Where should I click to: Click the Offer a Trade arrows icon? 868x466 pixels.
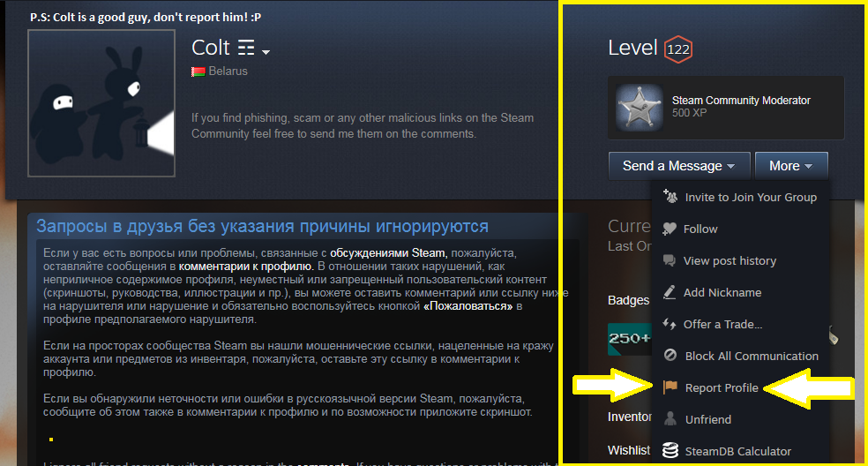coord(670,324)
